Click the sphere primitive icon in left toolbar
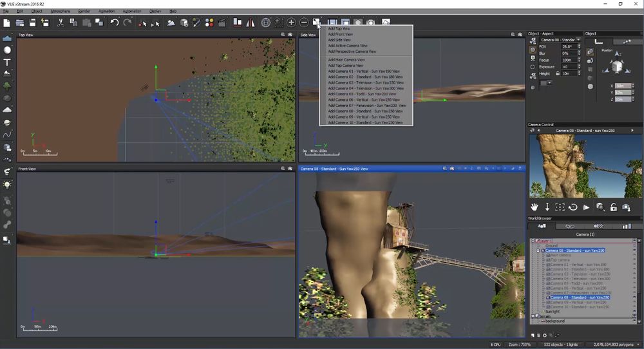 (x=7, y=50)
